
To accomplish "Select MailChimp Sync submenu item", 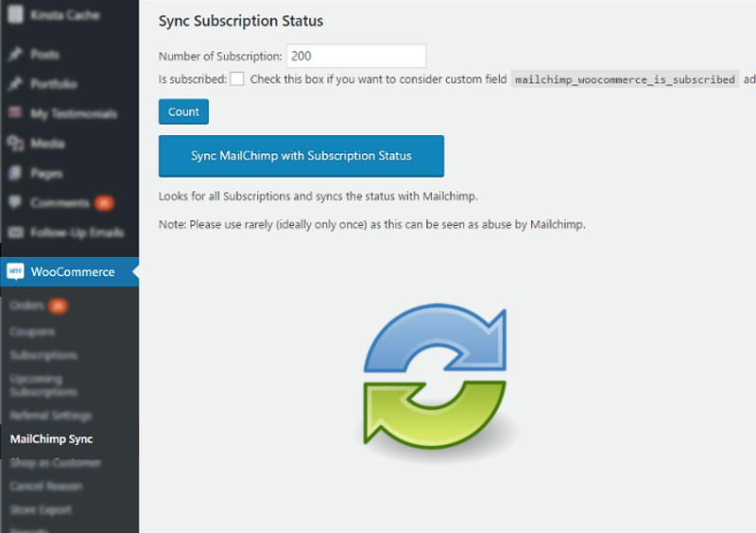I will (x=52, y=438).
